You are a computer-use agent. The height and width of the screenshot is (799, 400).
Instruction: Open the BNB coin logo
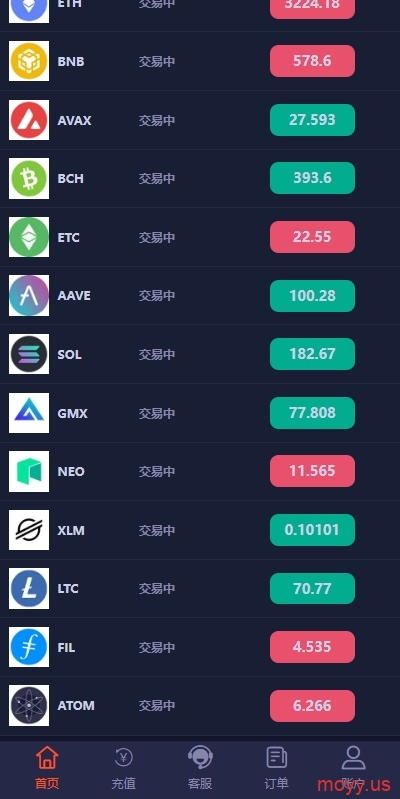29,61
